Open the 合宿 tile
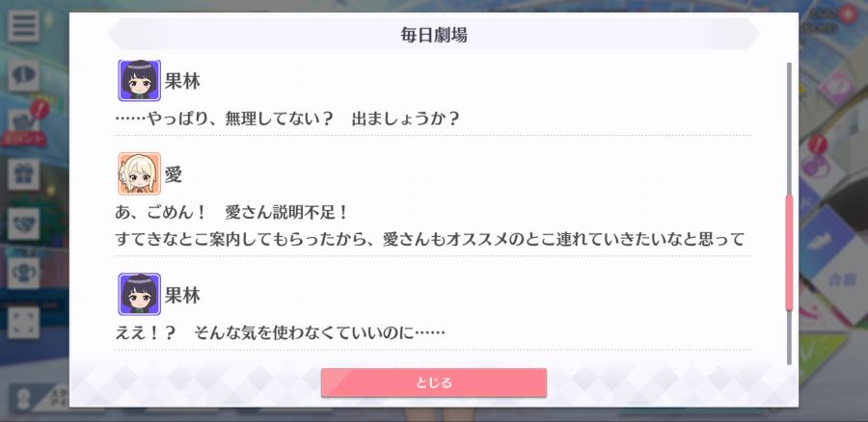868x422 pixels. pos(841,278)
